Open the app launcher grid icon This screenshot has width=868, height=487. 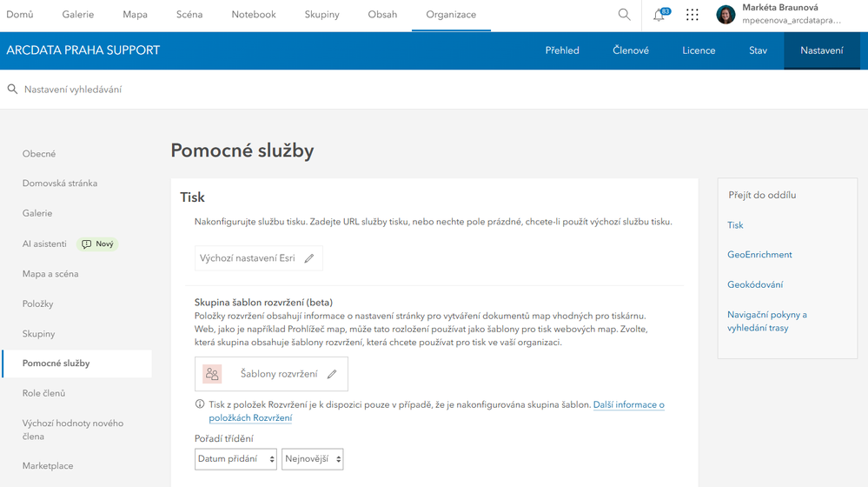pos(692,15)
